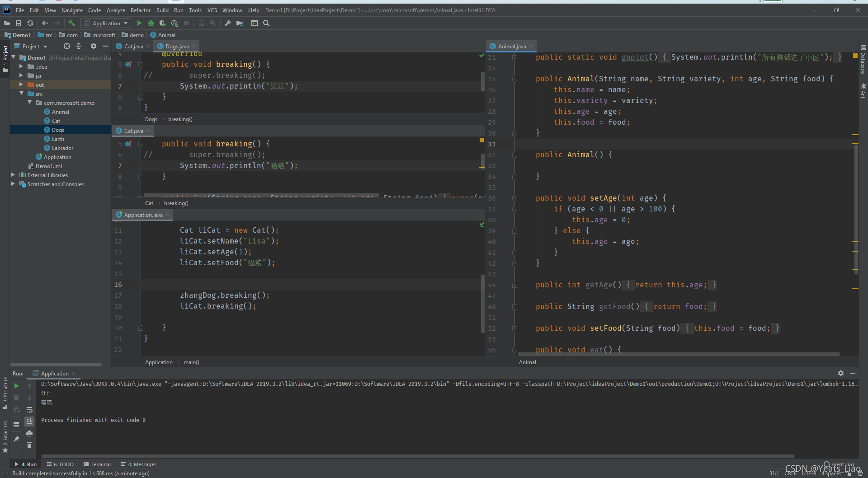868x478 pixels.
Task: Click the green Run button in main toolbar
Action: 139,23
